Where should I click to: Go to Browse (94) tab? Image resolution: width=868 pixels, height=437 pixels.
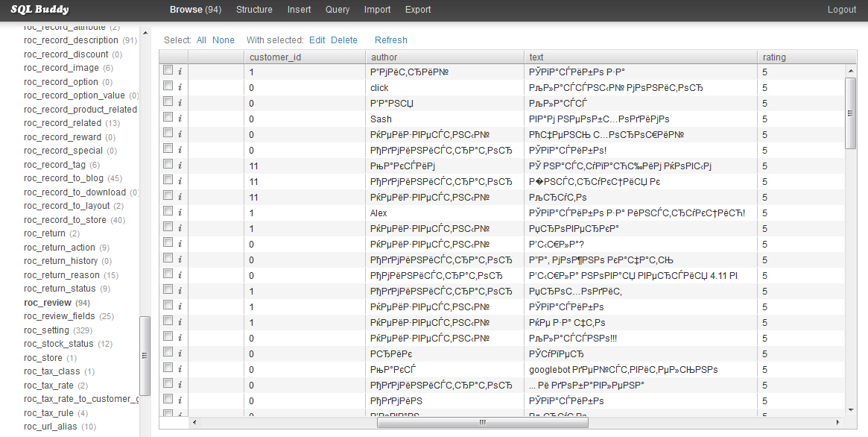tap(195, 10)
